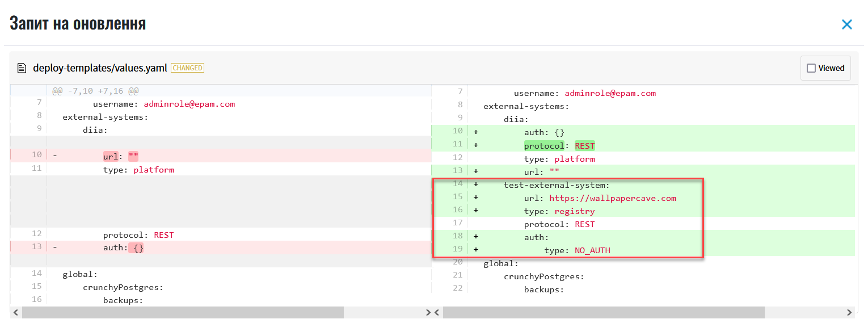The height and width of the screenshot is (319, 868).
Task: Click type: platform in the right pane
Action: point(559,159)
